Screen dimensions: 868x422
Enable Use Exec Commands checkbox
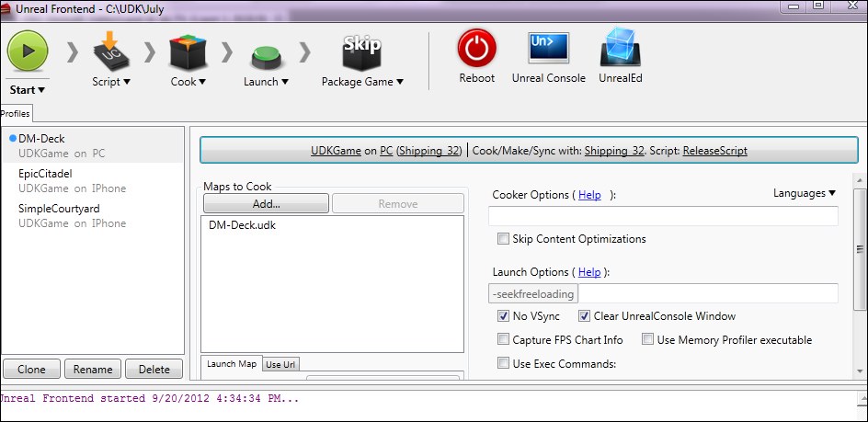click(x=503, y=363)
